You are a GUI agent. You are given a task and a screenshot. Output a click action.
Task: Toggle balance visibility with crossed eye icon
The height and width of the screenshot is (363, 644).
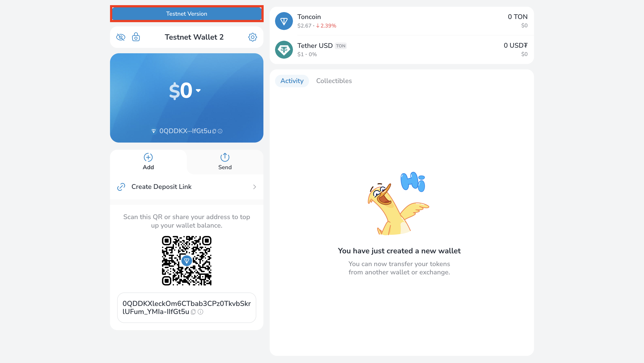[x=121, y=37]
